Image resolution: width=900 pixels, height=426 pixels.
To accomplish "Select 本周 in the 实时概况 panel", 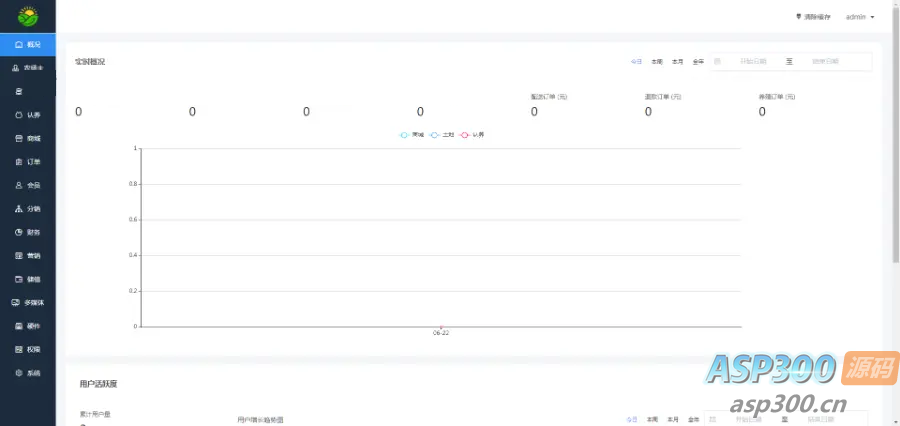I will coord(657,61).
